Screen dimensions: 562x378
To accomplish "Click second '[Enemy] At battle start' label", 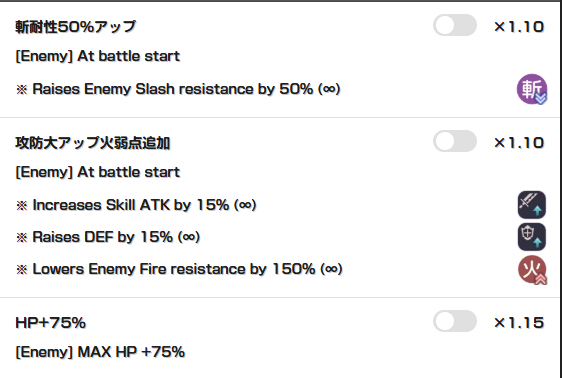I will (x=97, y=172).
